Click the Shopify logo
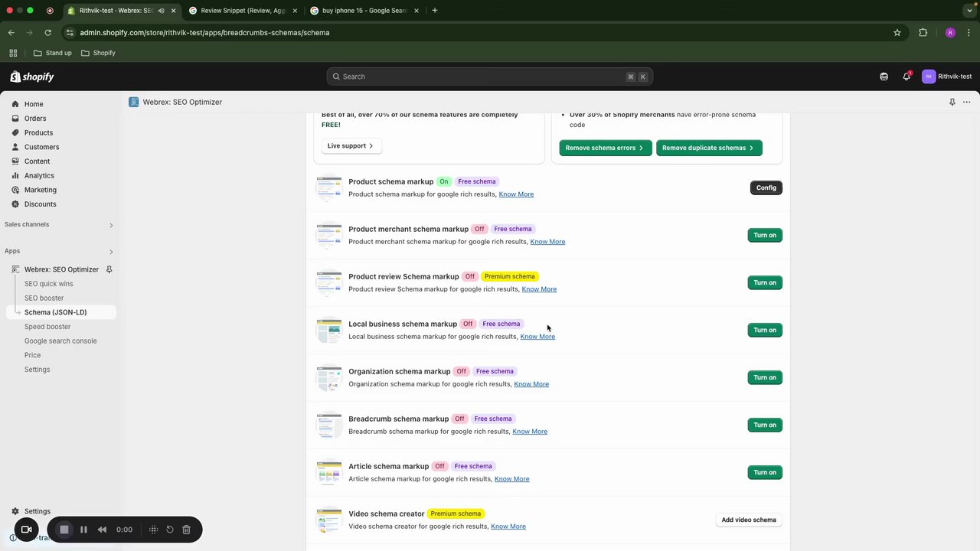Image resolution: width=980 pixels, height=551 pixels. click(32, 77)
